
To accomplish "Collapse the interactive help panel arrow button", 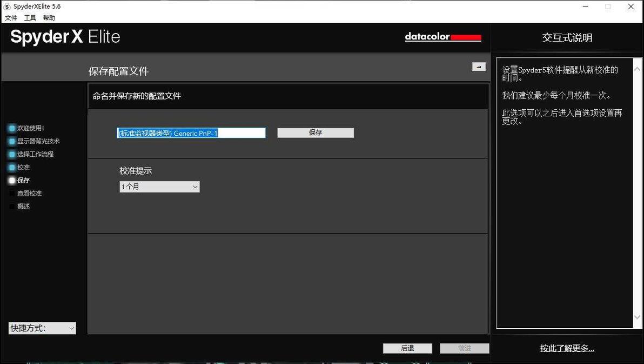I will click(479, 67).
